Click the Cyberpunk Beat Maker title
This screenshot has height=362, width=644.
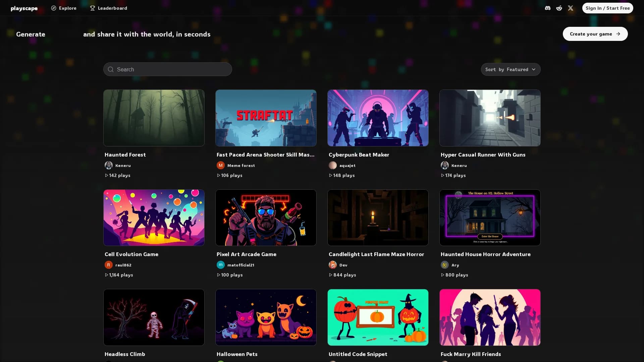[x=359, y=155]
